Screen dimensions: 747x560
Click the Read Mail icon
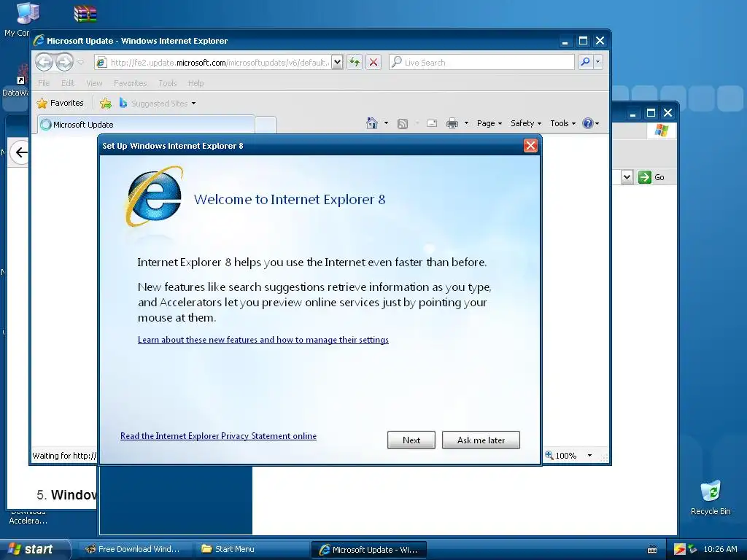pos(432,123)
